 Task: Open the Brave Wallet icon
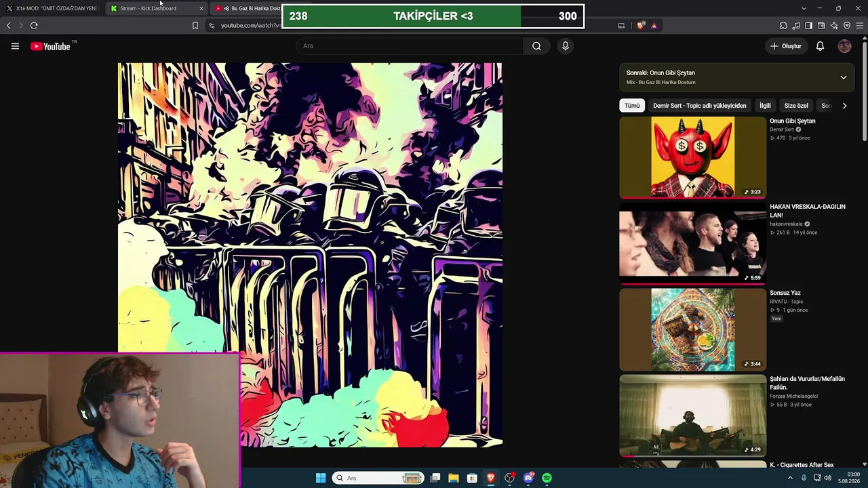[x=821, y=26]
